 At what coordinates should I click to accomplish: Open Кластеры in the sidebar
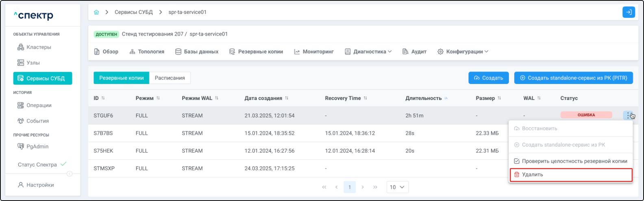click(x=39, y=47)
